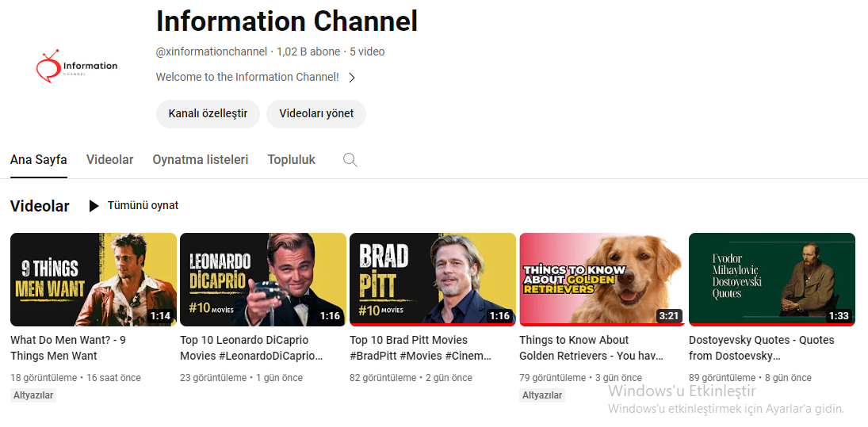Open the Leonardo DiCaprio #10 Movies thumbnail
This screenshot has height=427, width=868.
tap(263, 280)
